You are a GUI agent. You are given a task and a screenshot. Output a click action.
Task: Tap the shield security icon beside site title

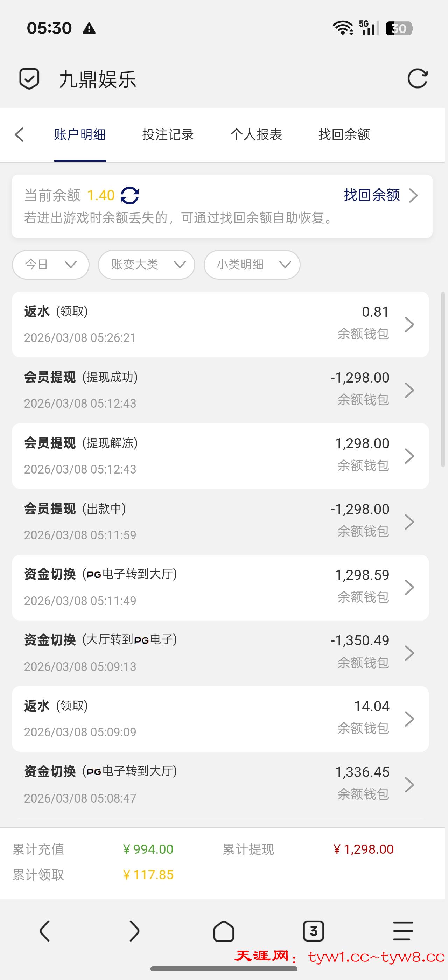29,79
